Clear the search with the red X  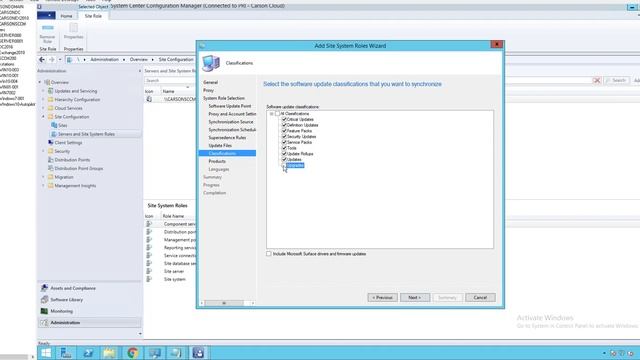tap(596, 80)
